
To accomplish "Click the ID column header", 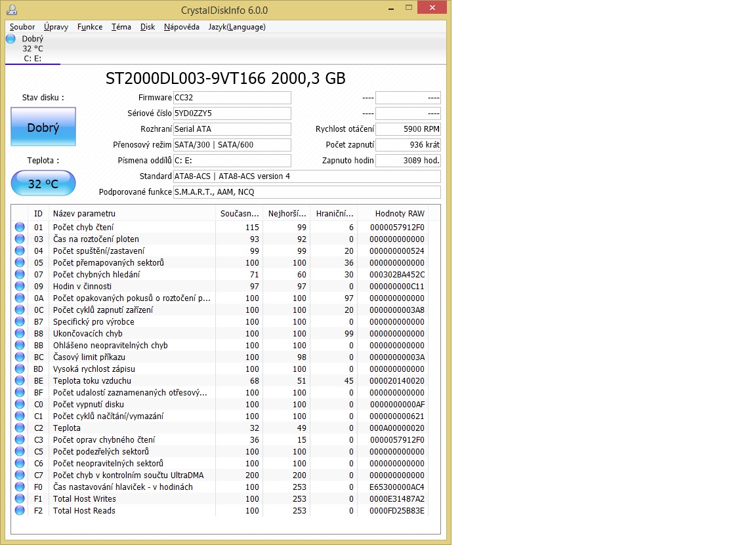I will [39, 213].
